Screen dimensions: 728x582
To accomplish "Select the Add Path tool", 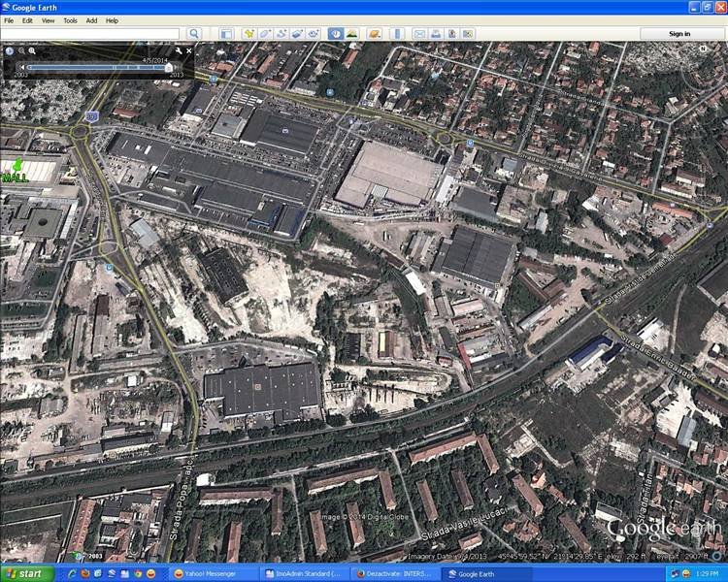I will (x=281, y=34).
